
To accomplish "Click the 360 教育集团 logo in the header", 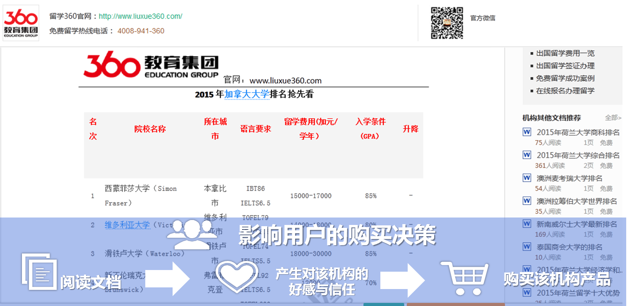I will (x=21, y=23).
